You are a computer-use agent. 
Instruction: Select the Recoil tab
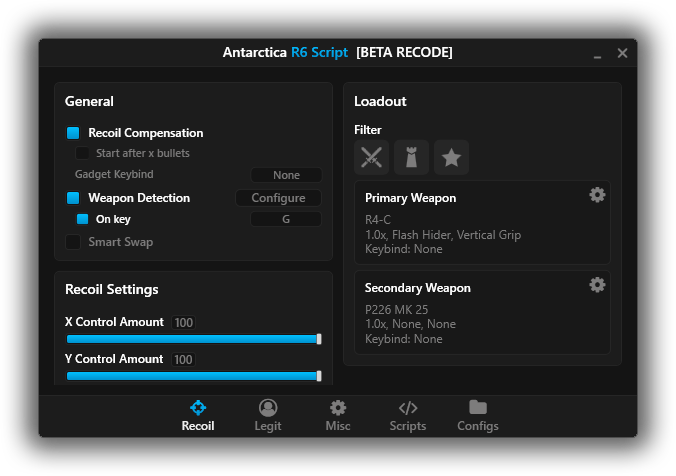pos(198,415)
